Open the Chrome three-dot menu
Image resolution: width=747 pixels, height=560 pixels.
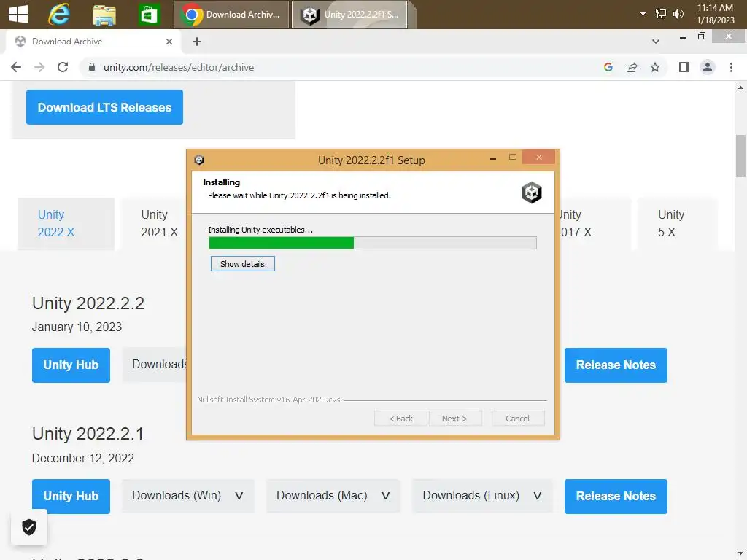tap(731, 67)
